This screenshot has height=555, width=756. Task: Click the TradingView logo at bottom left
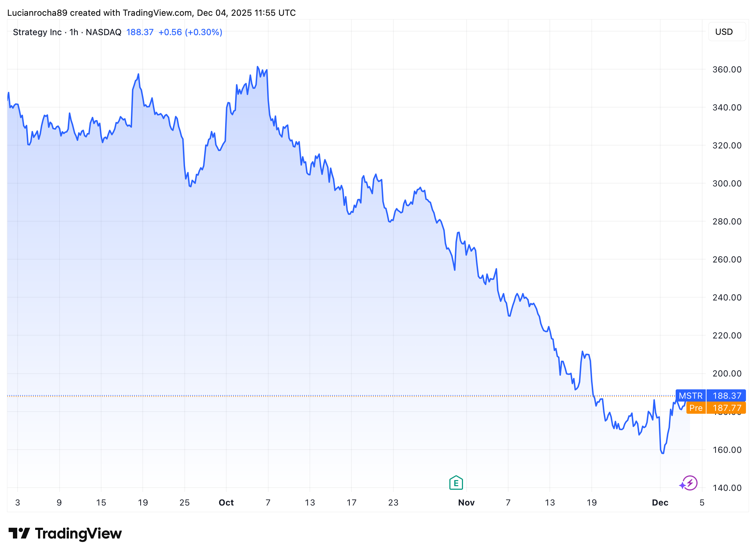click(x=65, y=533)
